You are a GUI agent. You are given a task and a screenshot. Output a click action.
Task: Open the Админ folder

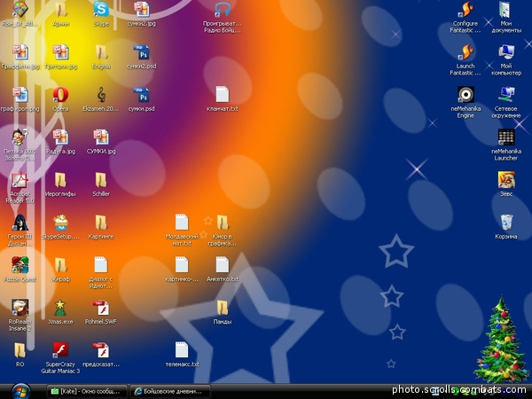[x=60, y=10]
